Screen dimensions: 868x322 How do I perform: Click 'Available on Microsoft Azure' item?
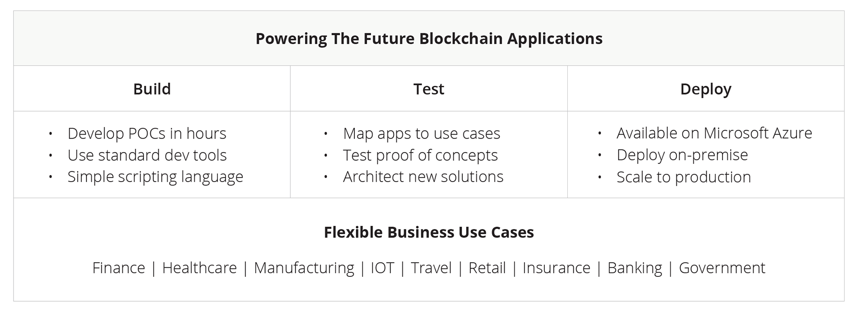(714, 133)
